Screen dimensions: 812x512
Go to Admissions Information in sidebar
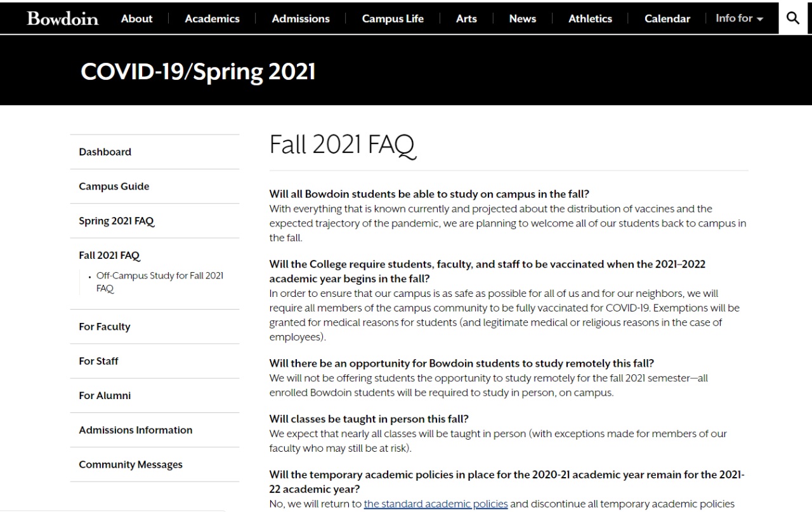click(x=136, y=430)
